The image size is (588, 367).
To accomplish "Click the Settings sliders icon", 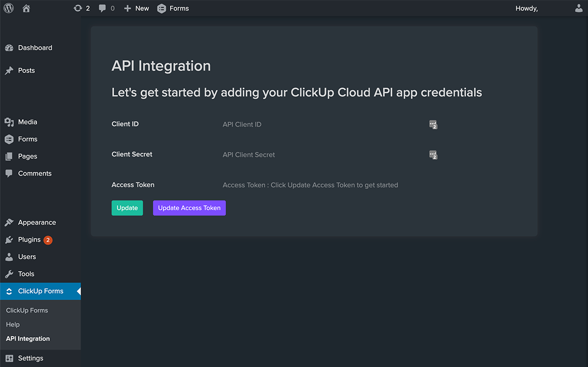I will (10, 358).
